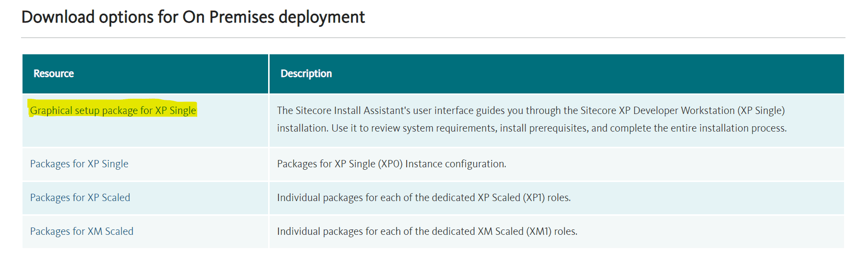Click the horizontal divider below the page heading

pyautogui.click(x=433, y=38)
